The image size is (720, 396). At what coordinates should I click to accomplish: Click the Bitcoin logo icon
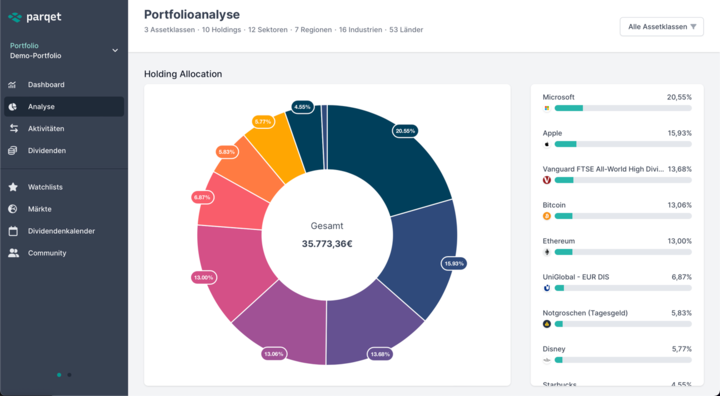pyautogui.click(x=547, y=216)
